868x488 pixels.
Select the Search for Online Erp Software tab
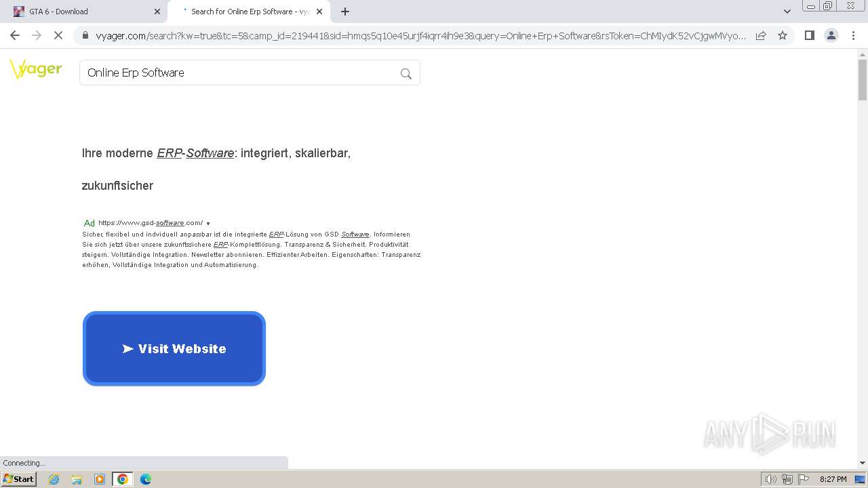pyautogui.click(x=248, y=12)
